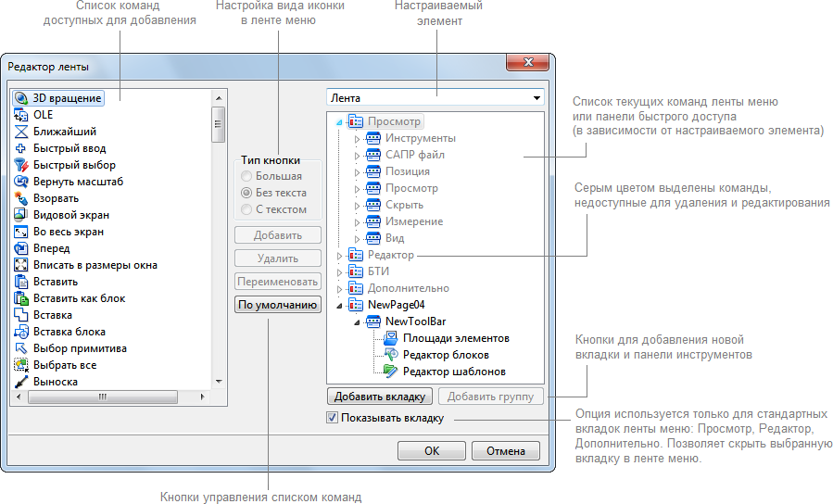Confirm changes with OK button
Image resolution: width=833 pixels, height=504 pixels.
[432, 451]
